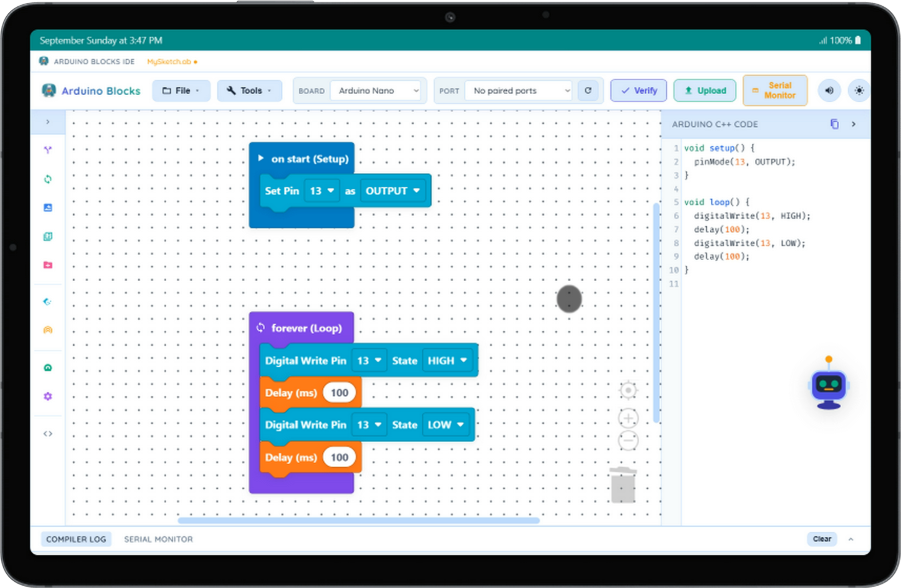Open the blue picture category icon

[48, 208]
